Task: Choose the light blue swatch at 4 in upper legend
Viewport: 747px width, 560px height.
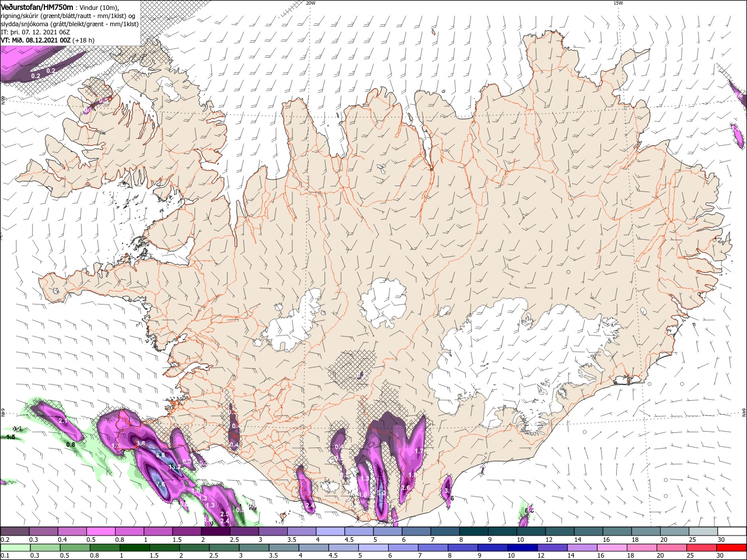Action: tap(330, 531)
